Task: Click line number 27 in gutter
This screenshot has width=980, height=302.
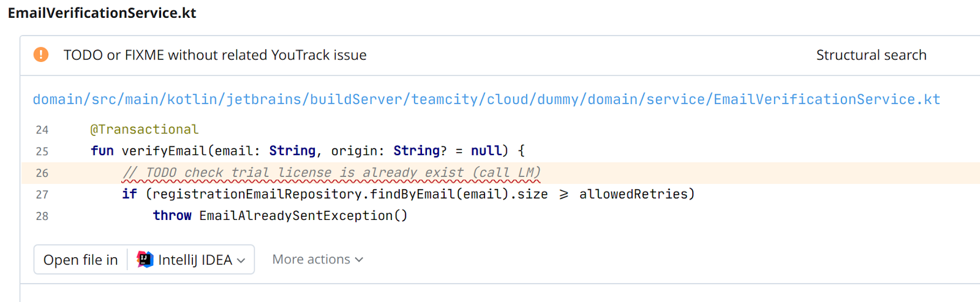Action: (42, 194)
